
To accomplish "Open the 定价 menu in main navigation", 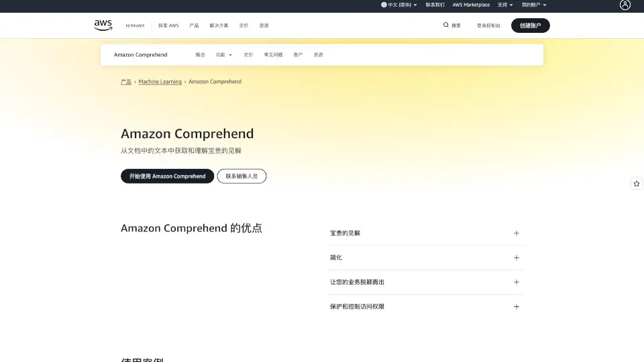I will 244,25.
